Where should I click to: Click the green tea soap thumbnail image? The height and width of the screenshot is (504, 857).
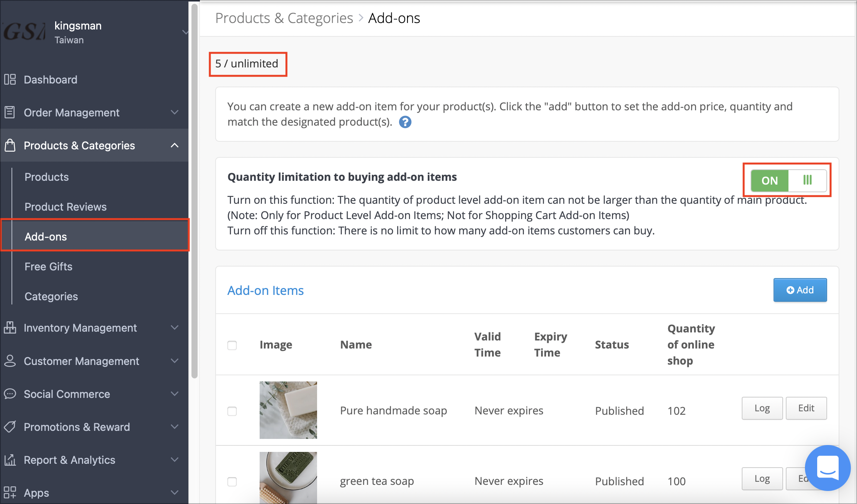288,478
